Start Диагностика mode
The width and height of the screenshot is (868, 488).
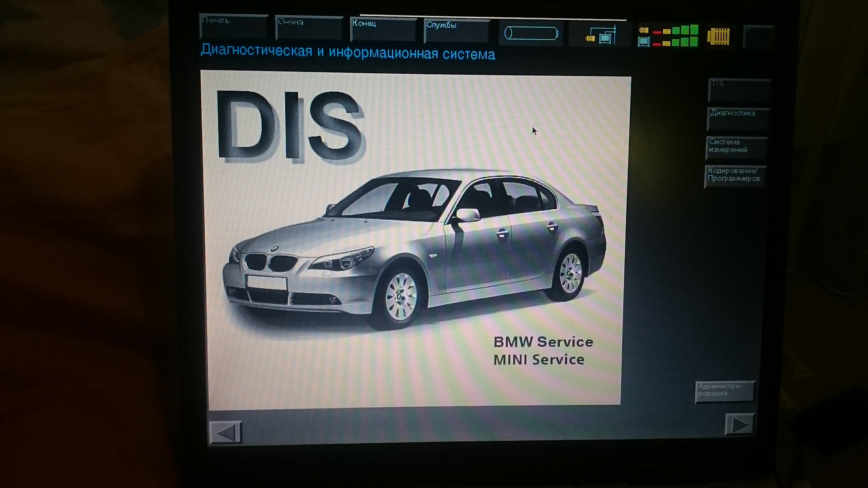click(x=737, y=119)
